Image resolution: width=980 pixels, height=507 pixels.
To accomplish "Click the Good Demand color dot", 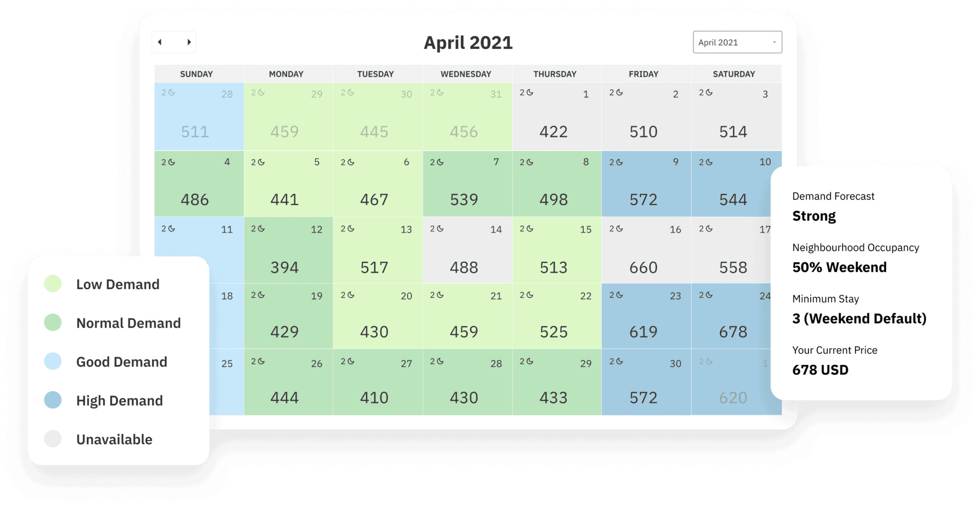I will (x=53, y=361).
